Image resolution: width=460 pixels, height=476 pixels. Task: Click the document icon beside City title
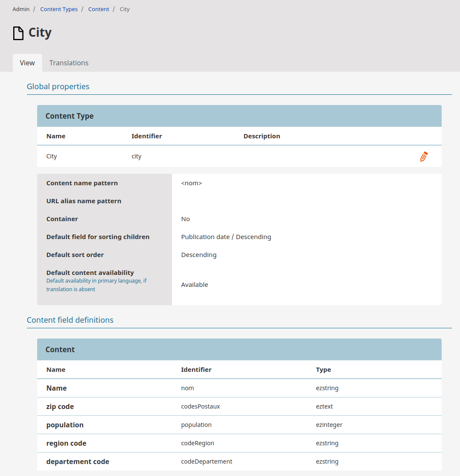[x=18, y=33]
